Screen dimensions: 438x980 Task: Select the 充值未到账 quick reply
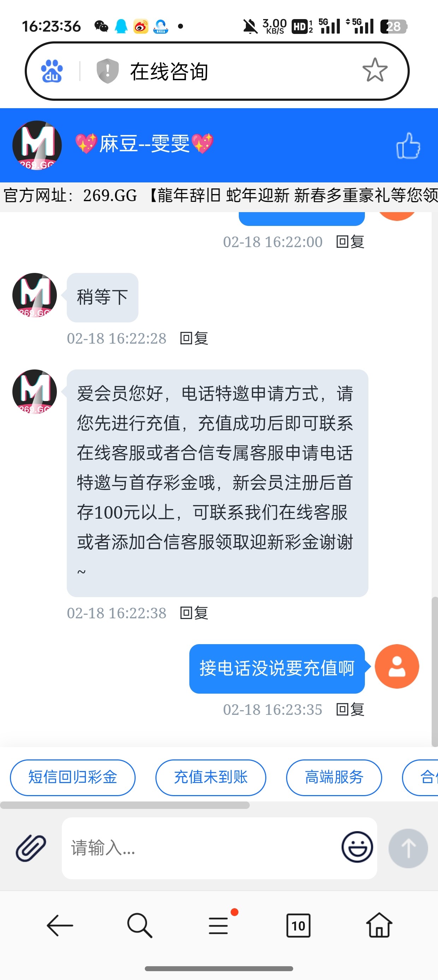point(211,777)
